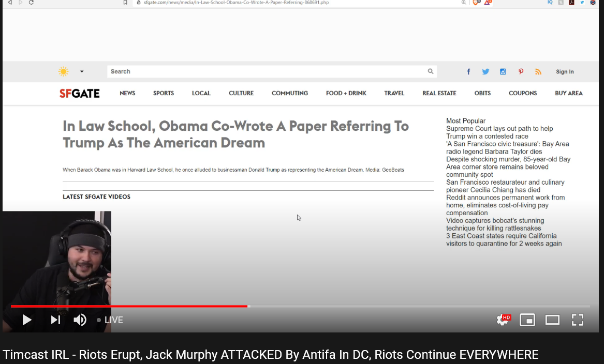This screenshot has height=364, width=604.
Task: Open the red PDF browser extension
Action: point(571,2)
